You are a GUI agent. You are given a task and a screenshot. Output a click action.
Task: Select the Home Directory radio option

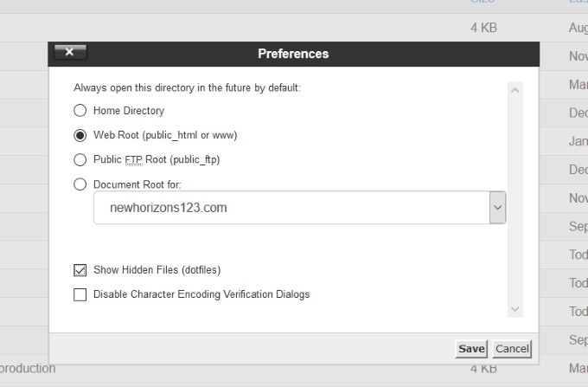pos(80,111)
